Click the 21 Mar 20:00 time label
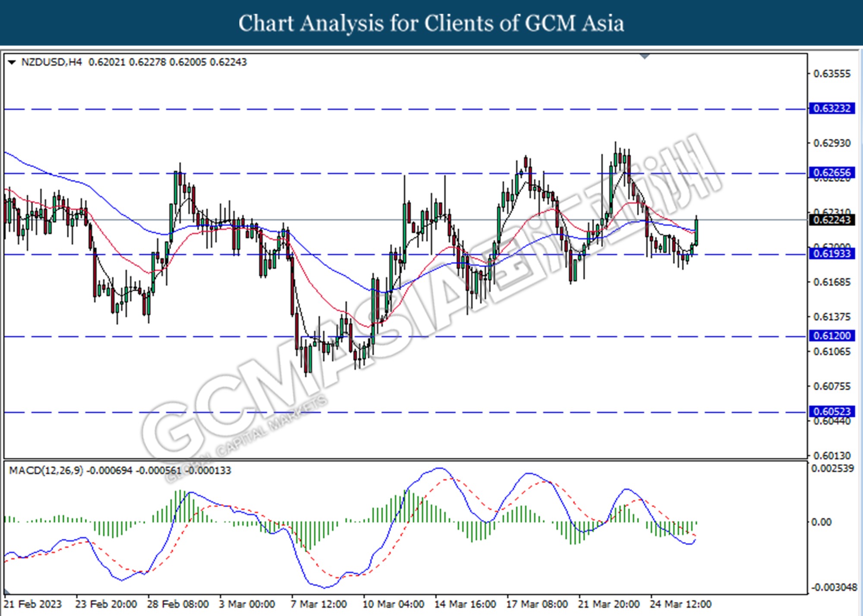This screenshot has height=616, width=863. (x=608, y=604)
